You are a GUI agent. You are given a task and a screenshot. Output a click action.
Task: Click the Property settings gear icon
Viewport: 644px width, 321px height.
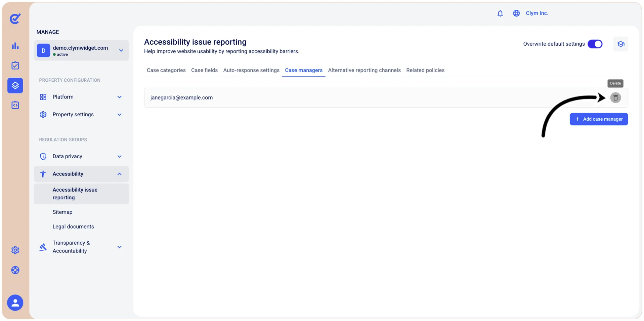click(x=43, y=115)
